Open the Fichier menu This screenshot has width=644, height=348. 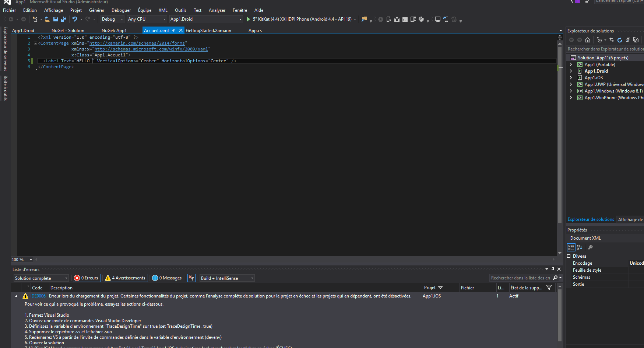(x=10, y=10)
